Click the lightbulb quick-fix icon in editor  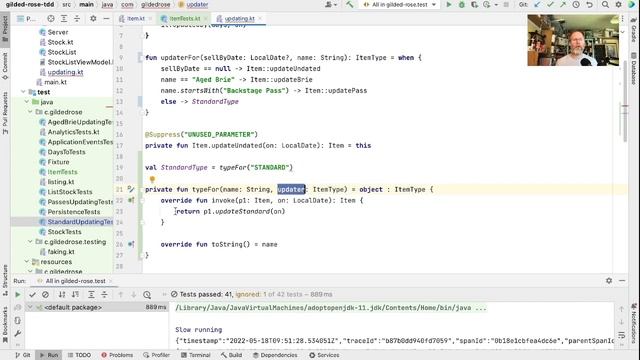point(152,179)
